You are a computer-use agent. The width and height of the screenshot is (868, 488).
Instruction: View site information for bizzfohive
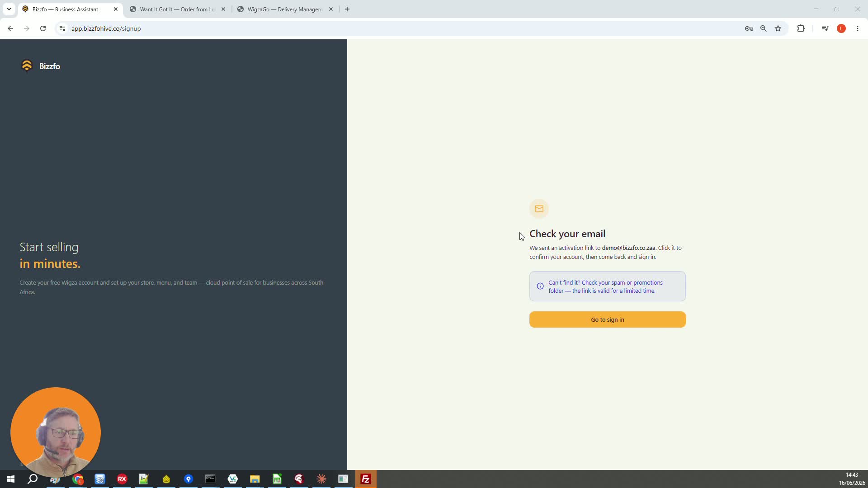(x=62, y=28)
